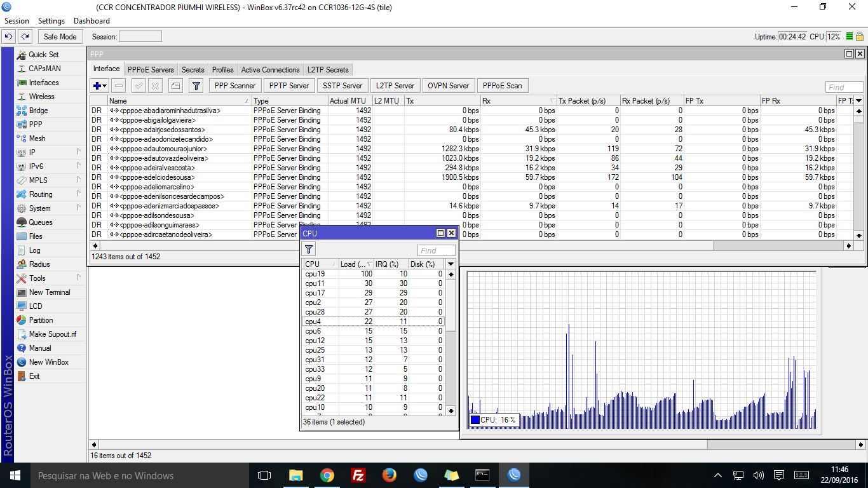Open Log in the sidebar
This screenshot has width=868, height=488.
tap(34, 250)
